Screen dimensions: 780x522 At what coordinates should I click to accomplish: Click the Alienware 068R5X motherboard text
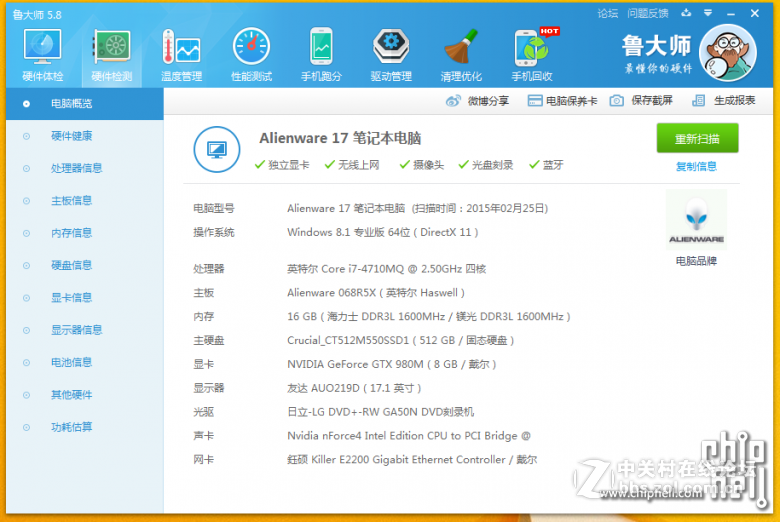click(376, 293)
